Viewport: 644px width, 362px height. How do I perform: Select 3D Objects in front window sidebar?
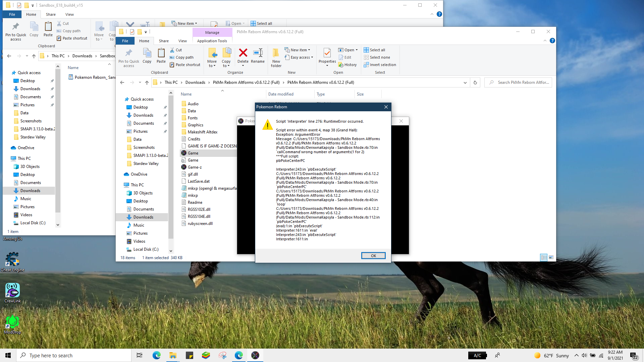pyautogui.click(x=143, y=193)
